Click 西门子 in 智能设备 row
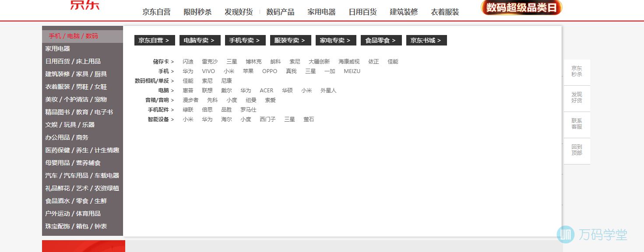The height and width of the screenshot is (252, 644). click(x=267, y=119)
